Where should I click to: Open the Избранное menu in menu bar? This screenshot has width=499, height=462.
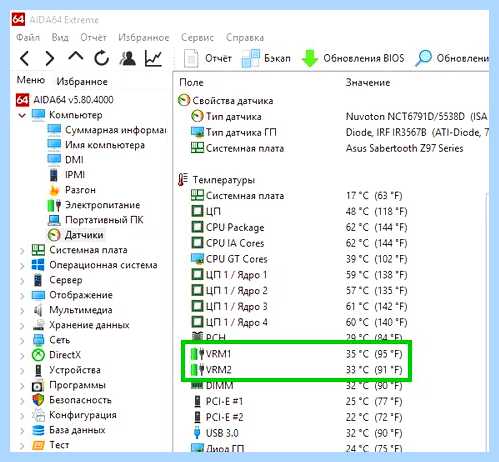click(144, 37)
